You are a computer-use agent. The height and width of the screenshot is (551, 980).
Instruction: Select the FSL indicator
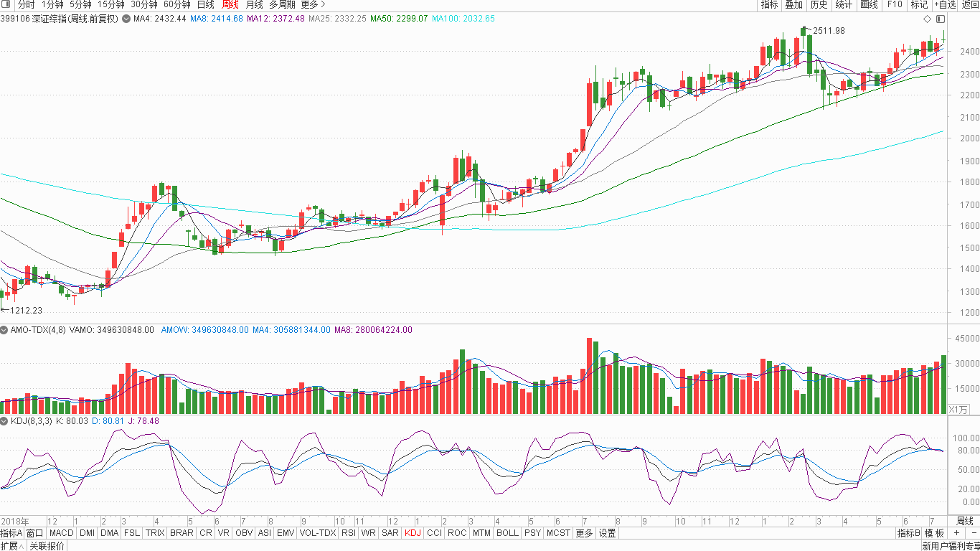click(x=132, y=533)
